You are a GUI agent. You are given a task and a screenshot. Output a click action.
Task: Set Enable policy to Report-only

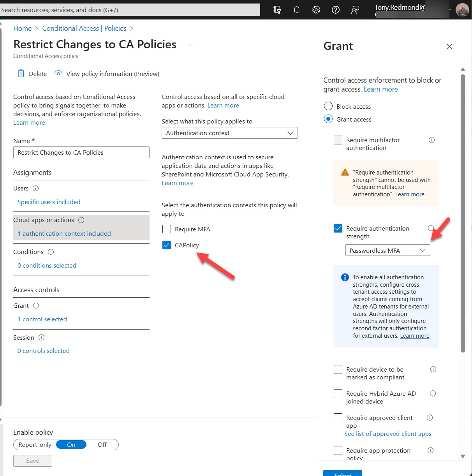(35, 445)
